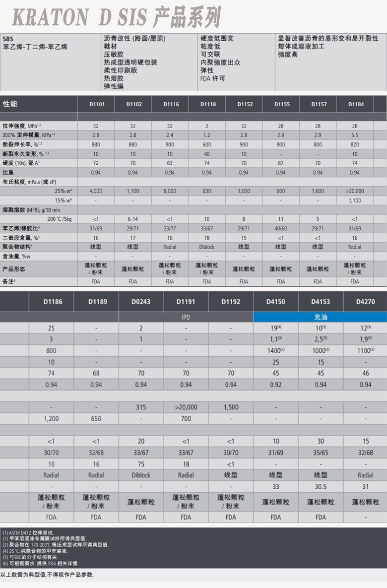The image size is (387, 588).
Task: Click the 315 value under D0243
Action: click(141, 407)
